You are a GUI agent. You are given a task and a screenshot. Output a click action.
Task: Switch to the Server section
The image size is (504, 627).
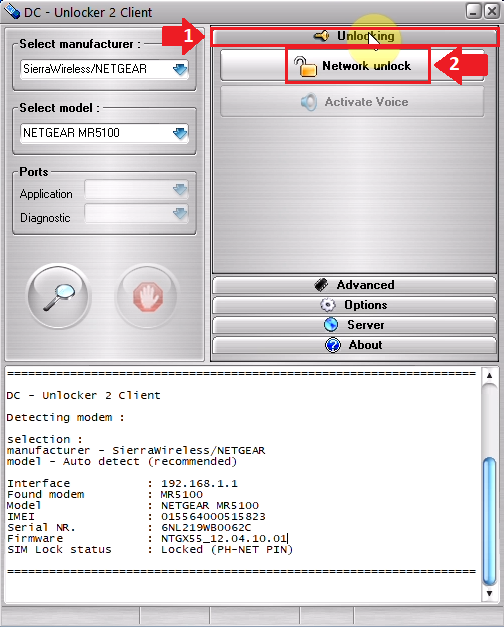354,325
